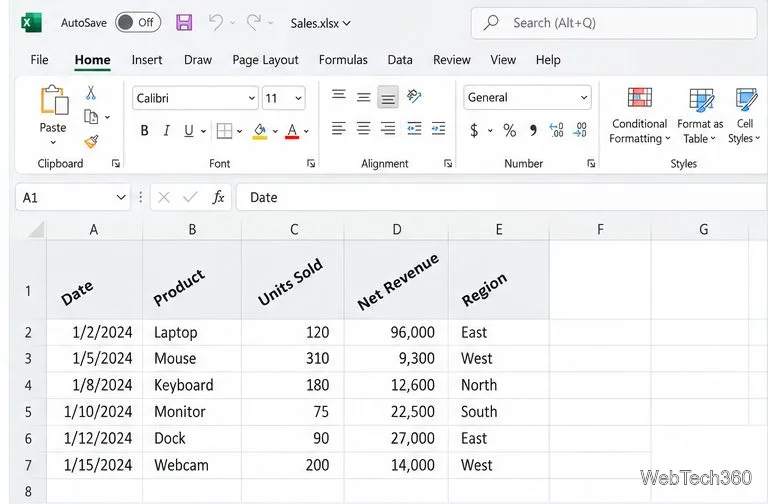Switch to the Draw tab
Screen dimensions: 768x504
tap(198, 60)
